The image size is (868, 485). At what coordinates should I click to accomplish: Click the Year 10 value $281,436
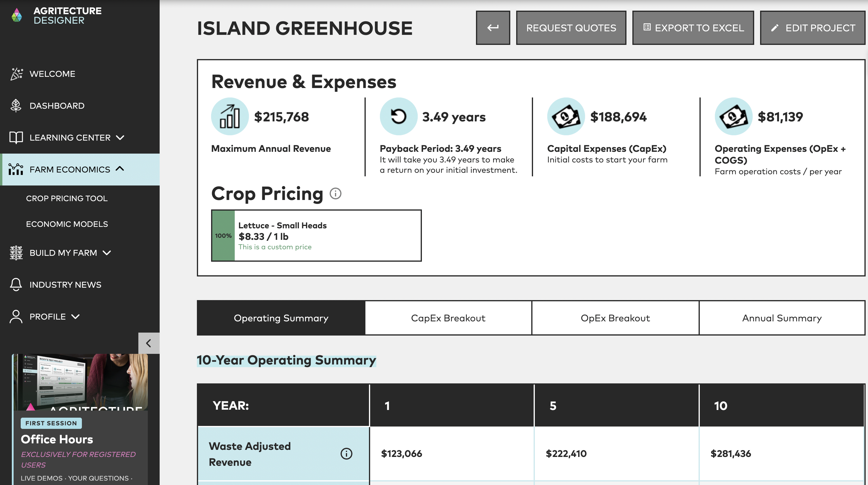731,454
